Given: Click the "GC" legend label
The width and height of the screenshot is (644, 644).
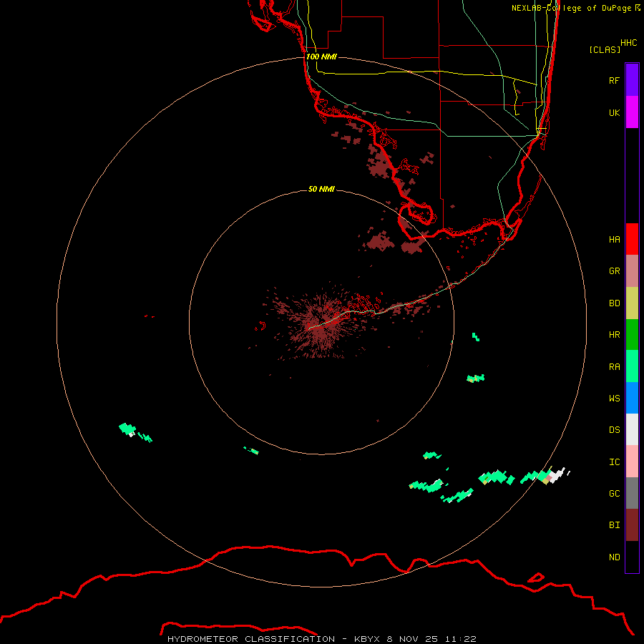Looking at the screenshot, I should tap(614, 494).
